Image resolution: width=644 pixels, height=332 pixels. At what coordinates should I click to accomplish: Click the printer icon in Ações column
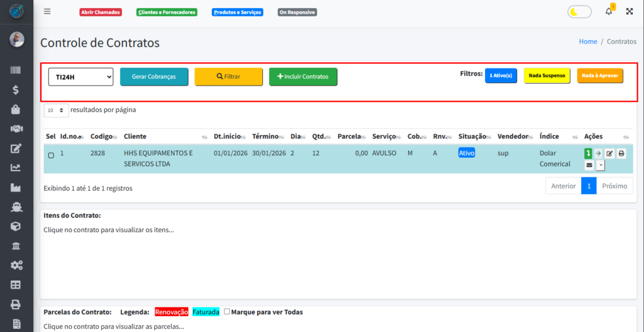pos(621,153)
